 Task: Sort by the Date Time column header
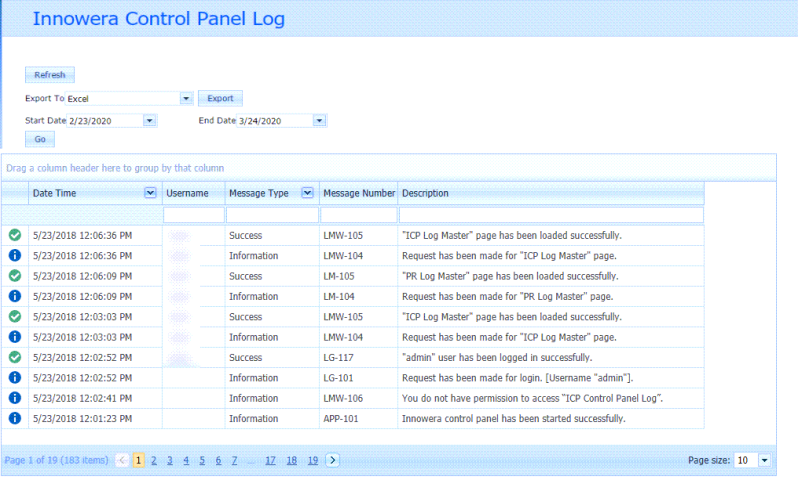(x=54, y=193)
